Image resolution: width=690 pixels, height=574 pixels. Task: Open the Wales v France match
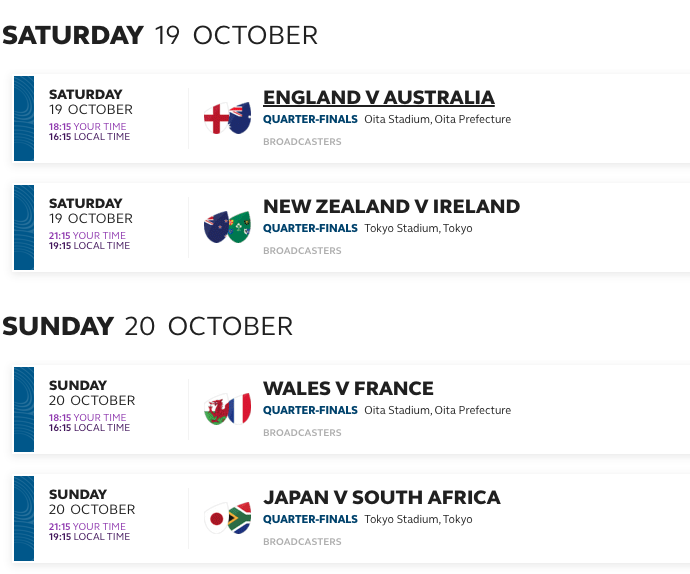pyautogui.click(x=349, y=388)
